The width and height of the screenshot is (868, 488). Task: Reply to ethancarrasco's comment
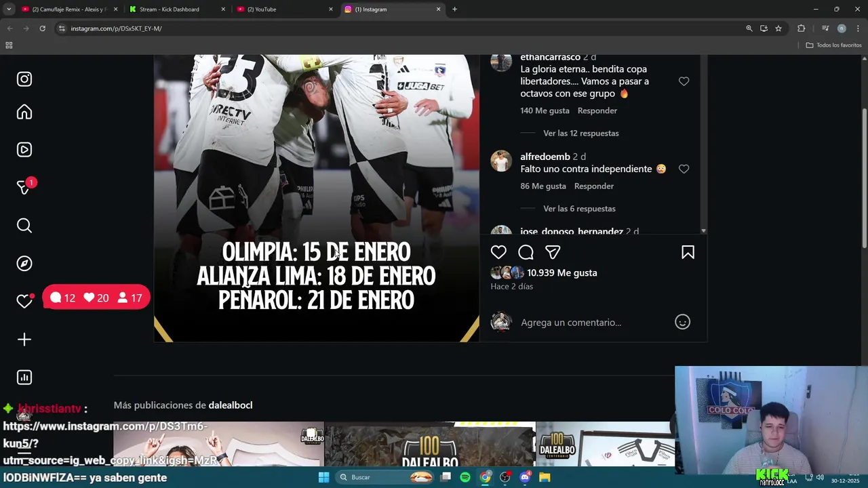597,110
